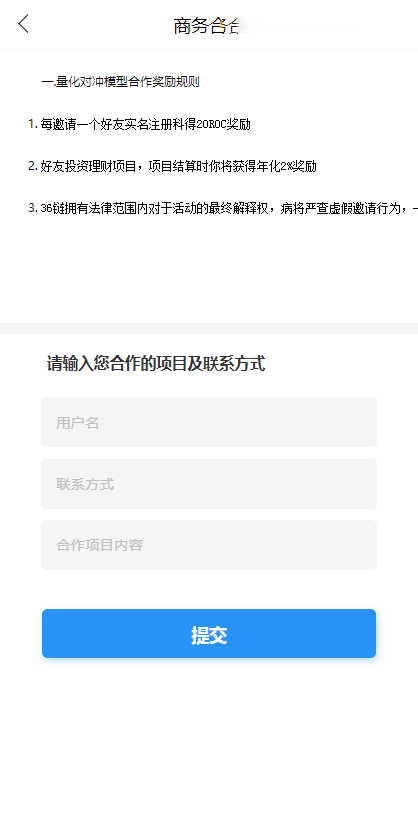Click the 合作项目内容 placeholder text
This screenshot has height=829, width=418.
(x=99, y=546)
